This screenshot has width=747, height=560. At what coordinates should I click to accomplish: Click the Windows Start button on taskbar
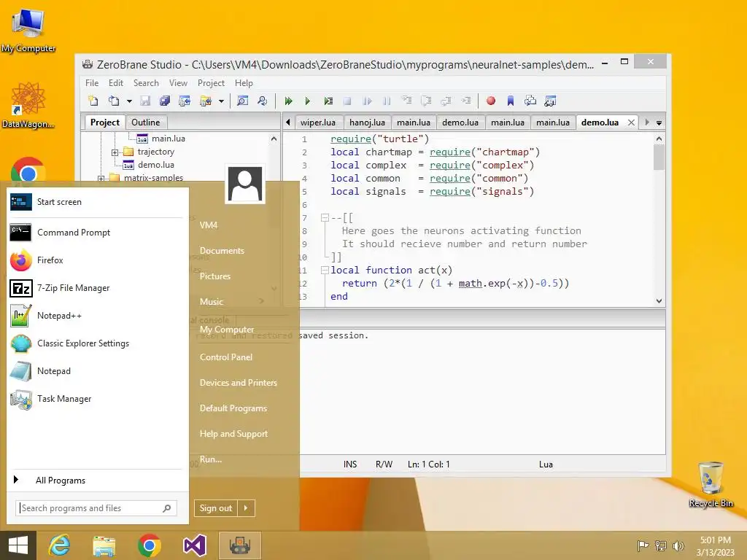[x=18, y=545]
